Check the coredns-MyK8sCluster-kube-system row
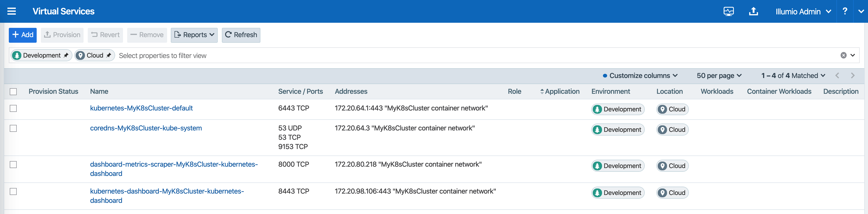Image resolution: width=868 pixels, height=214 pixels. tap(13, 128)
